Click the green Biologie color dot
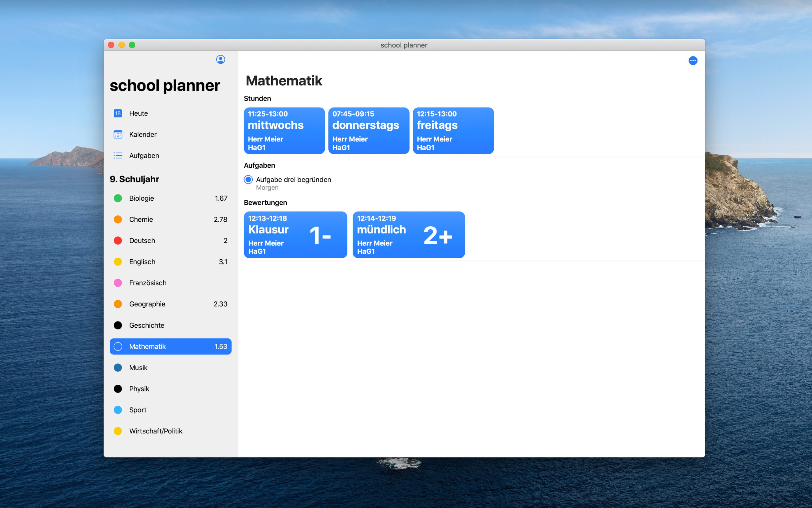Screen dimensions: 812x508 click(118, 198)
